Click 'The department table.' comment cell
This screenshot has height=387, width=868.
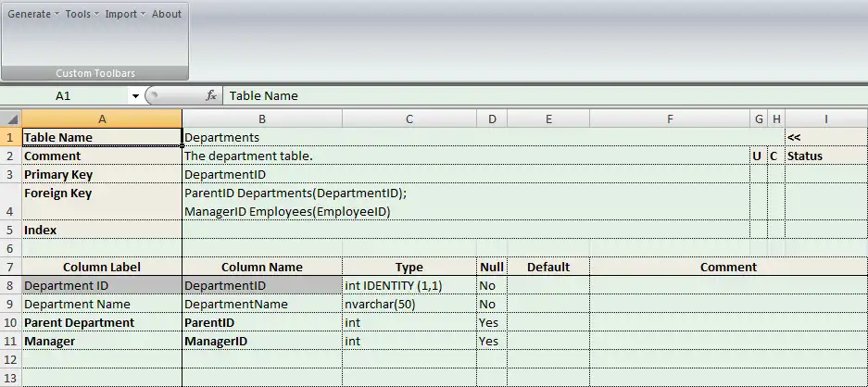pyautogui.click(x=466, y=156)
